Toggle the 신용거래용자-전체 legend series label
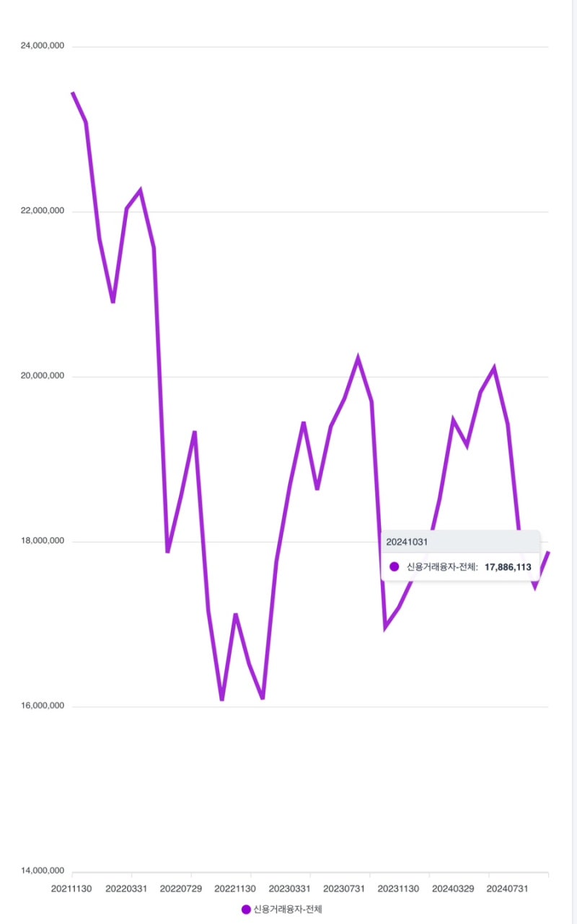Viewport: 577px width, 924px height. pos(288,910)
